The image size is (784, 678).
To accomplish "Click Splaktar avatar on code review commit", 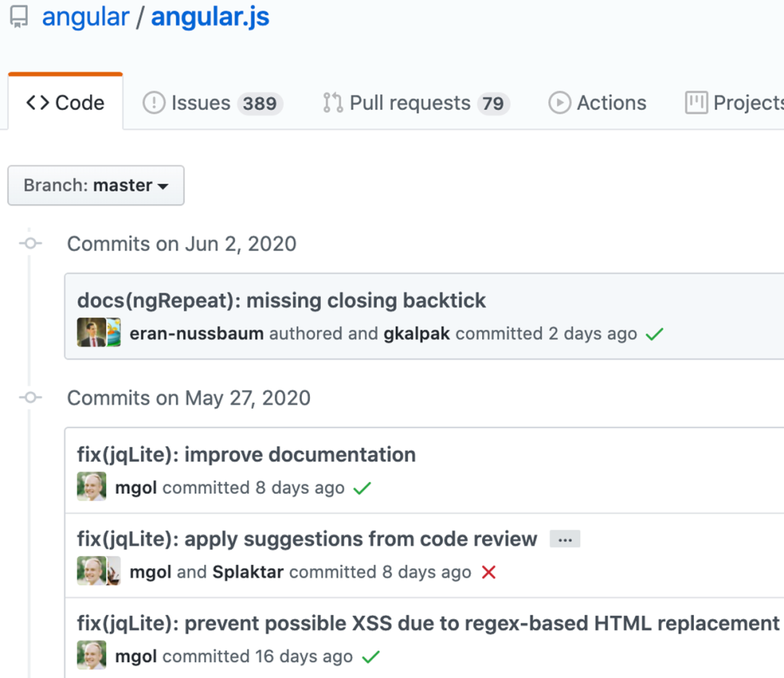I will [113, 571].
